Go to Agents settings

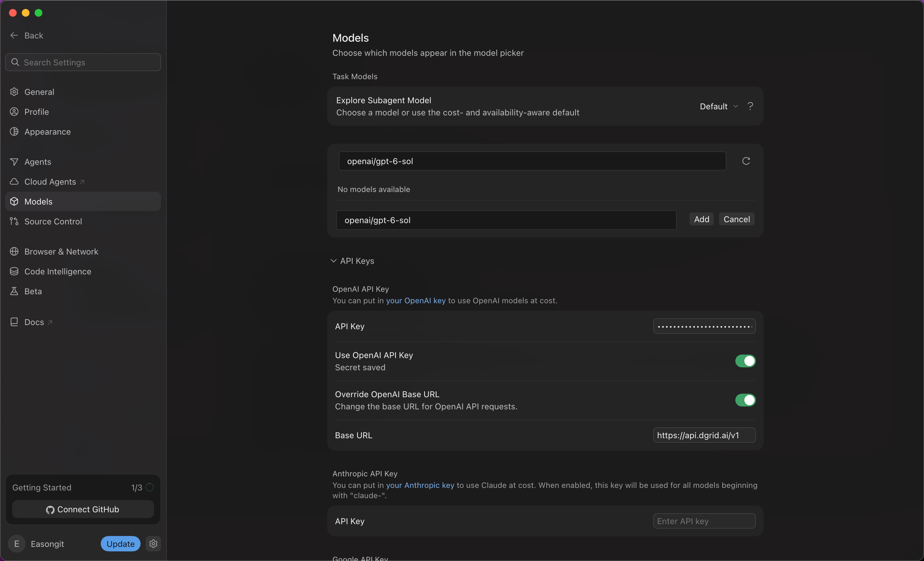pos(83,162)
